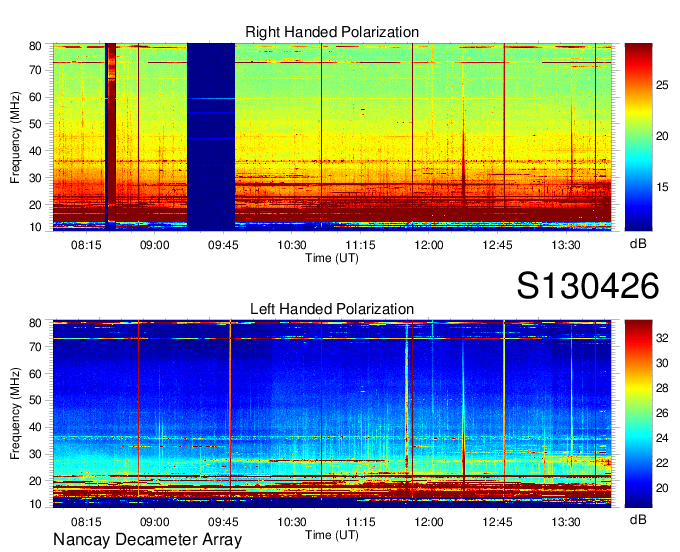This screenshot has width=680, height=552.
Task: Click the 30 MHz tick on the top plot
Action: pos(35,178)
